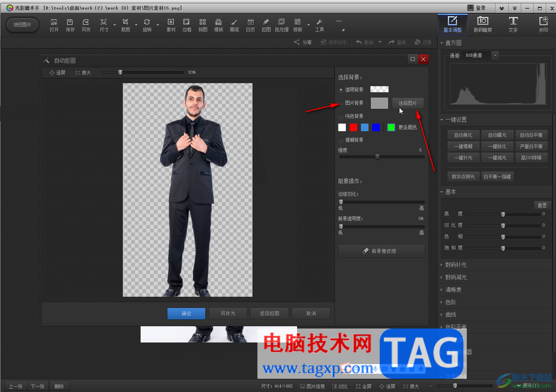Enable the 纯色背景 solid color option
This screenshot has width=556, height=392.
pos(341,116)
